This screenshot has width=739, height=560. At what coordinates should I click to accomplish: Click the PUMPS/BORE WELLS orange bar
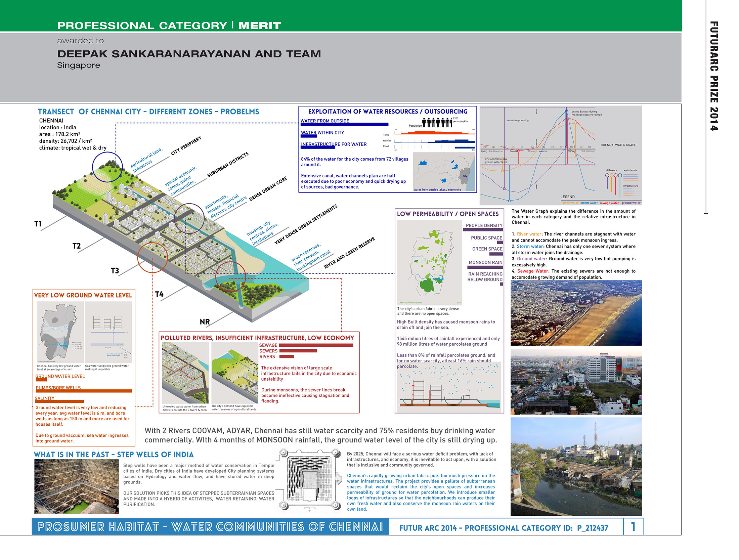84,391
